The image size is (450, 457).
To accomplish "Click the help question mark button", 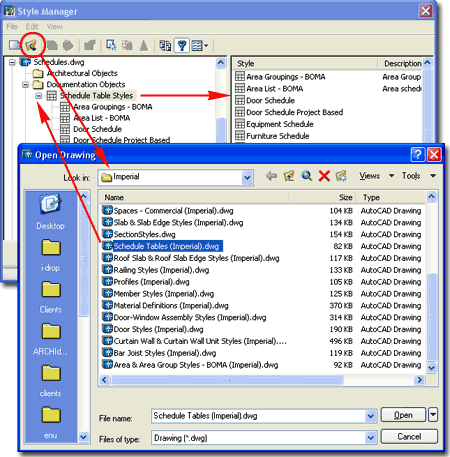I will [418, 155].
